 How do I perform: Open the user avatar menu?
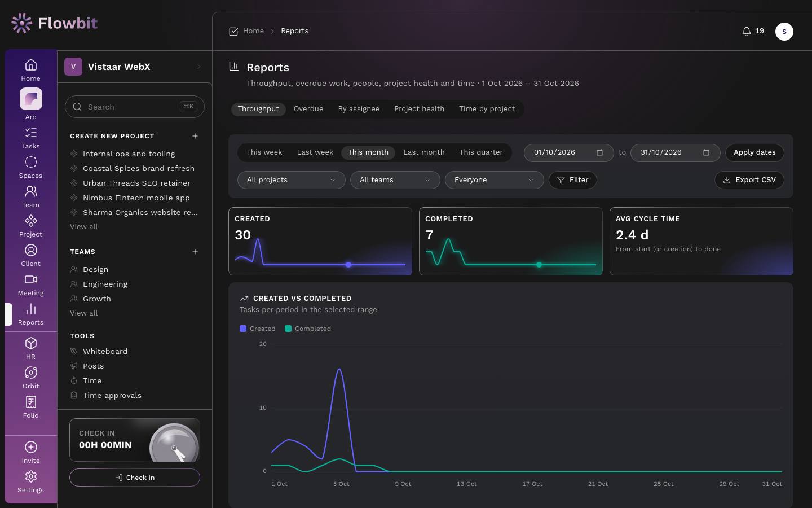784,32
